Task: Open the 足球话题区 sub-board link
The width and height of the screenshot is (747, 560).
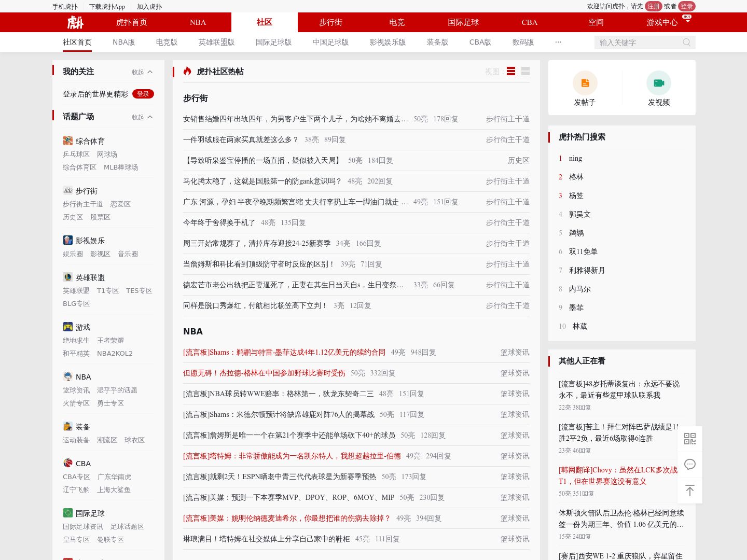Action: [x=127, y=526]
